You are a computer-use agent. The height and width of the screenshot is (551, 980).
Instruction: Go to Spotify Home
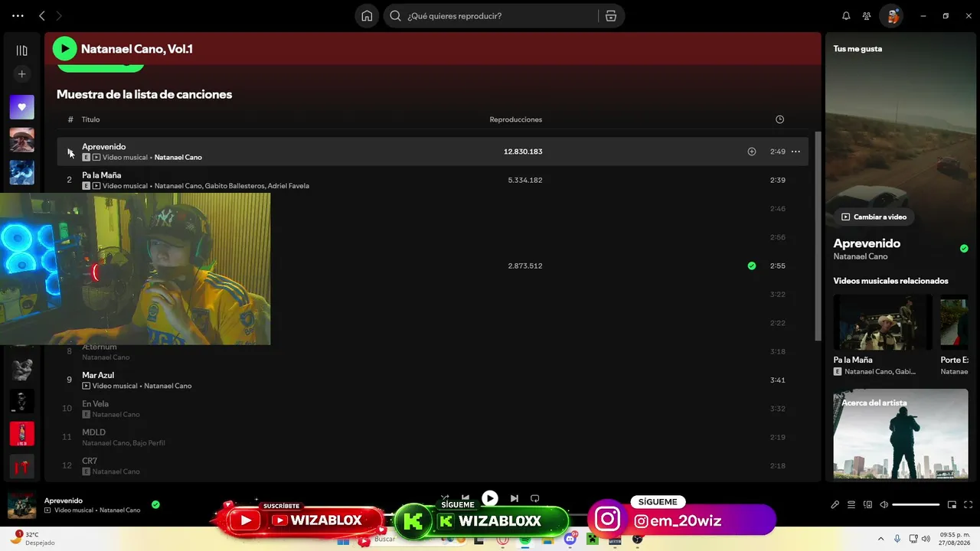point(367,16)
